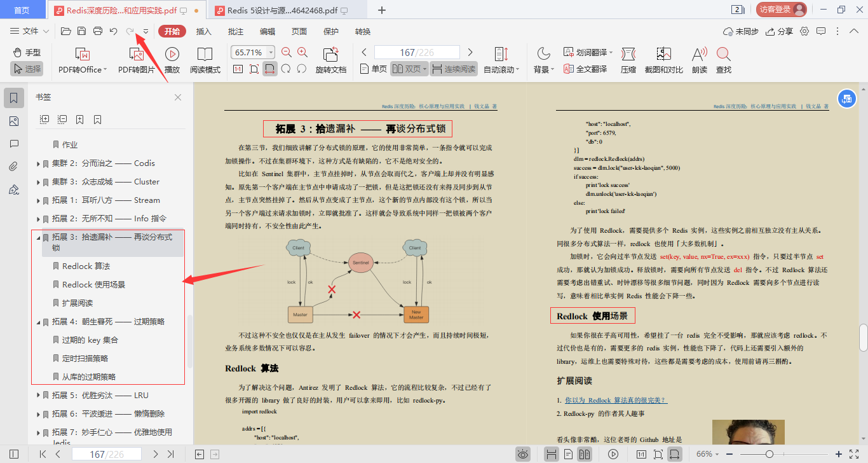The image size is (868, 463).
Task: Open link 你以为 Redlock 算法真的很完美
Action: 616,400
